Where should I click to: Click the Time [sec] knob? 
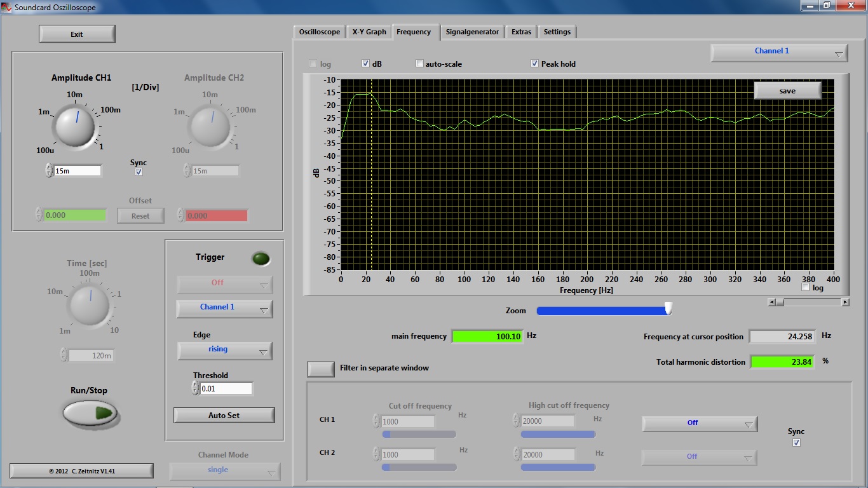coord(89,304)
